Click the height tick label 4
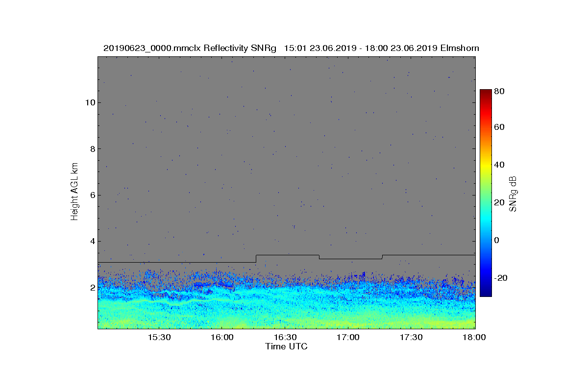 92,241
